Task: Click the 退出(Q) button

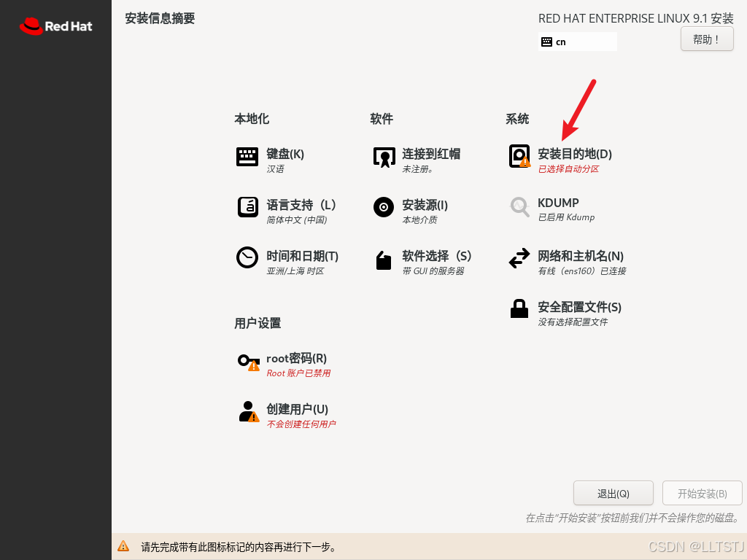Action: pyautogui.click(x=613, y=494)
